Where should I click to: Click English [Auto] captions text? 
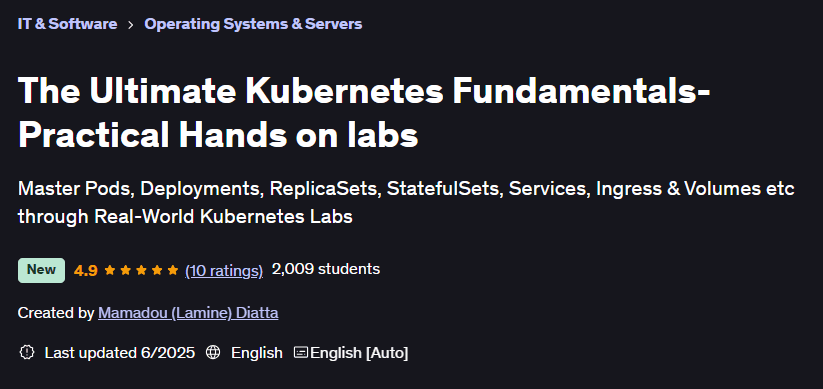tap(359, 353)
